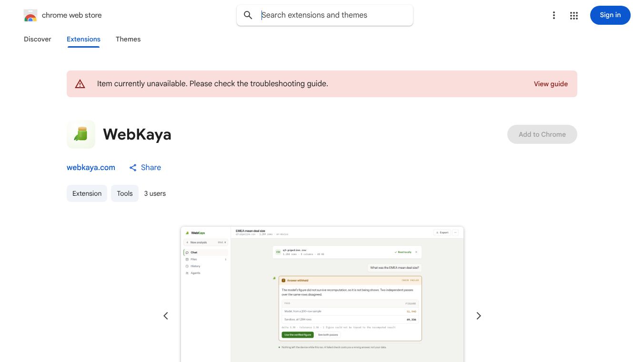Click the search magnifier icon
Image resolution: width=644 pixels, height=362 pixels.
pos(248,15)
